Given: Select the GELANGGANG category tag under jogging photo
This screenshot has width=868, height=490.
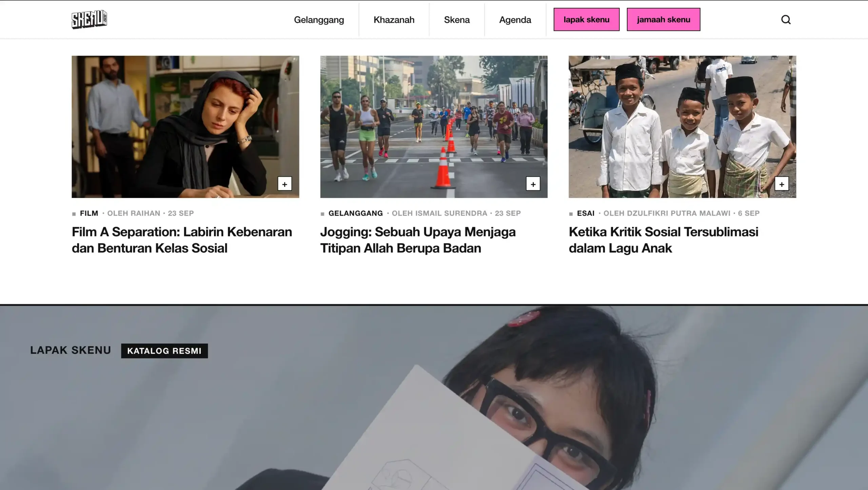Looking at the screenshot, I should coord(355,213).
